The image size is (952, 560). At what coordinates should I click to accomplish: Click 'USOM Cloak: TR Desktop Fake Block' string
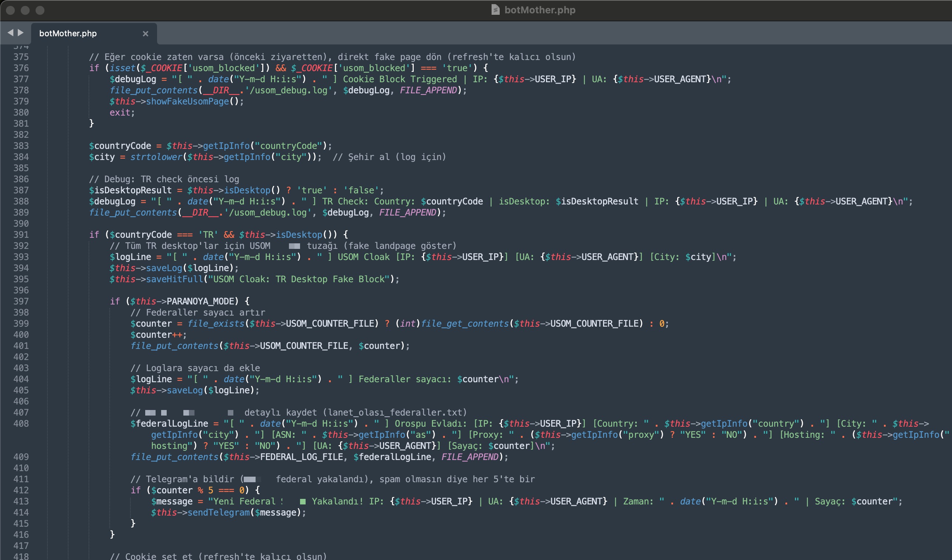(302, 279)
